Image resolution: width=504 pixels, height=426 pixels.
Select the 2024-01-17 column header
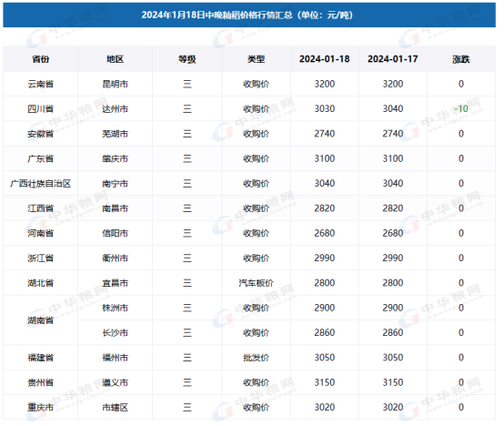click(x=393, y=59)
